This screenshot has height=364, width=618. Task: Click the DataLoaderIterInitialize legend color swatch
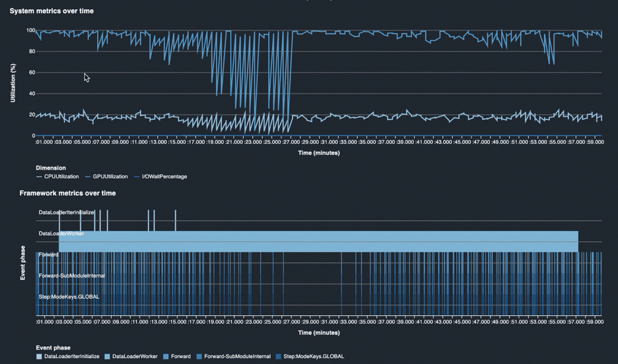(39, 357)
